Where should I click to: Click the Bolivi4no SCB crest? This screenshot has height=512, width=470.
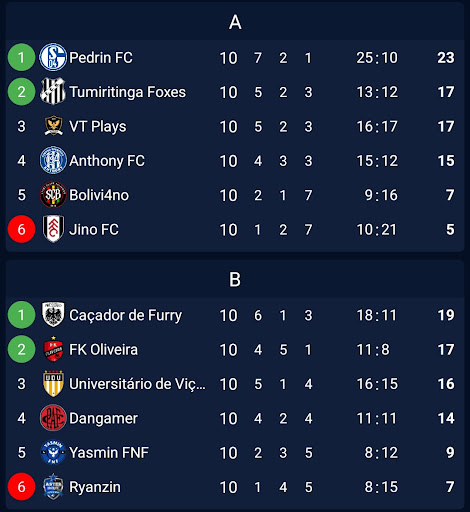(53, 194)
